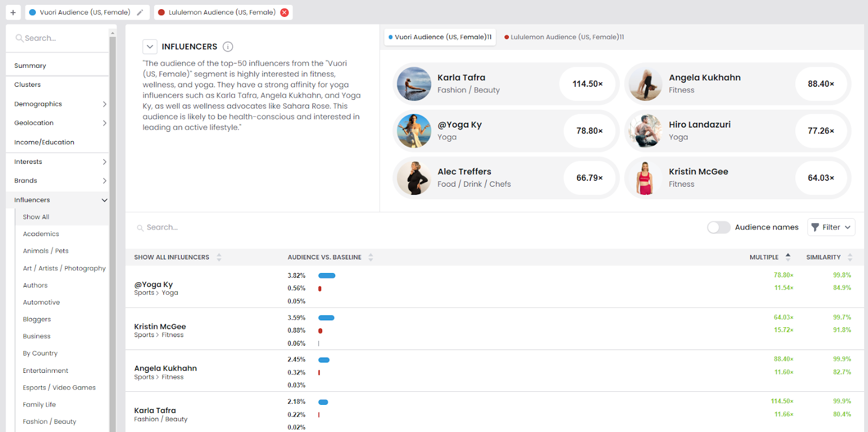This screenshot has width=868, height=432.
Task: Click 99.9% similarity in Karla Tafra row
Action: 842,402
